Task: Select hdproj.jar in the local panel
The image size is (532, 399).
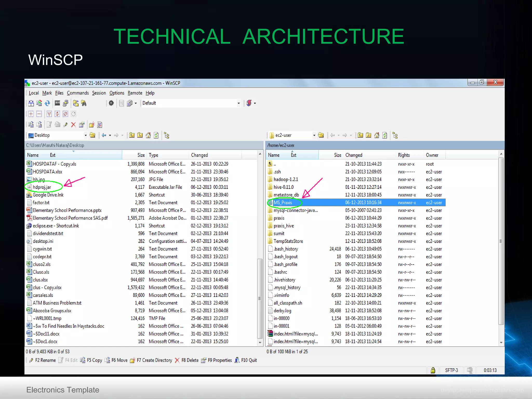Action: click(x=42, y=187)
